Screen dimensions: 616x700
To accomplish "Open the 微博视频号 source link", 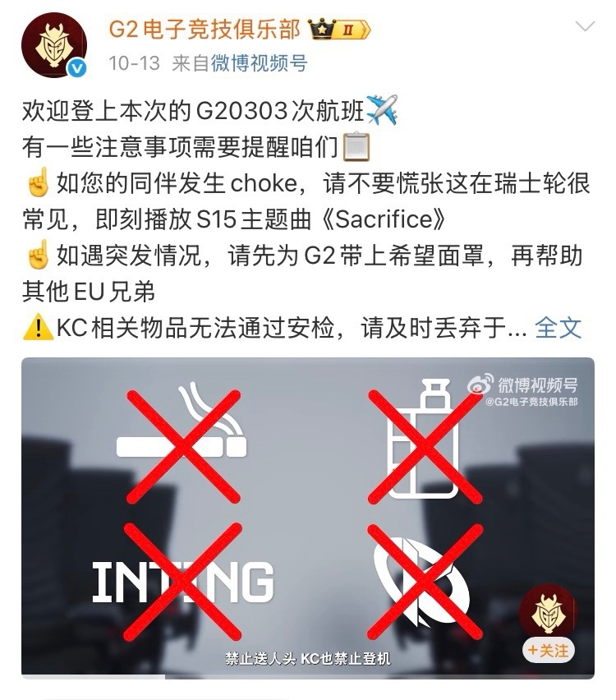I will (259, 63).
